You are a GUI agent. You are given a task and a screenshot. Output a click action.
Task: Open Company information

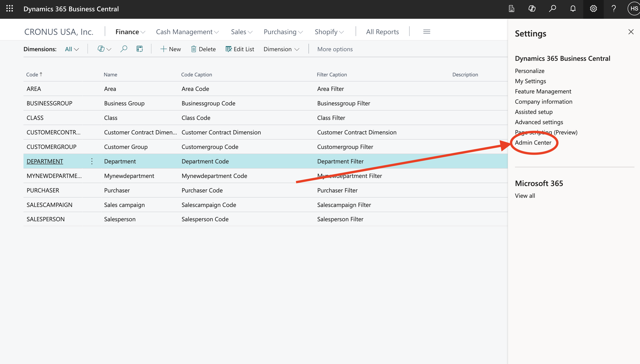tap(543, 102)
